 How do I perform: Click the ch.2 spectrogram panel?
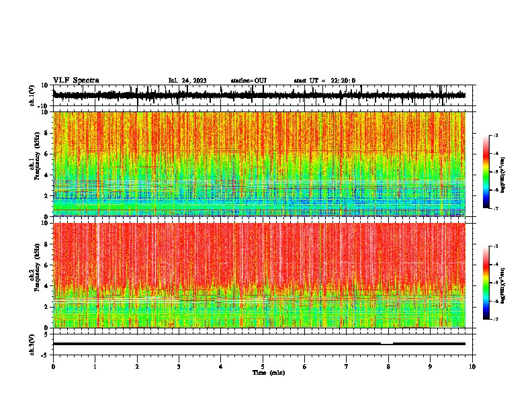click(259, 275)
